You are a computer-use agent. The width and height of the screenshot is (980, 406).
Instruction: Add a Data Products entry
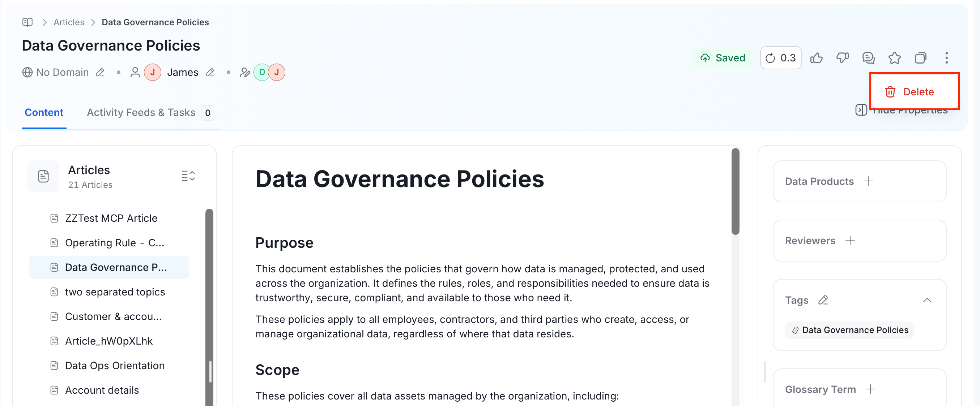(868, 181)
